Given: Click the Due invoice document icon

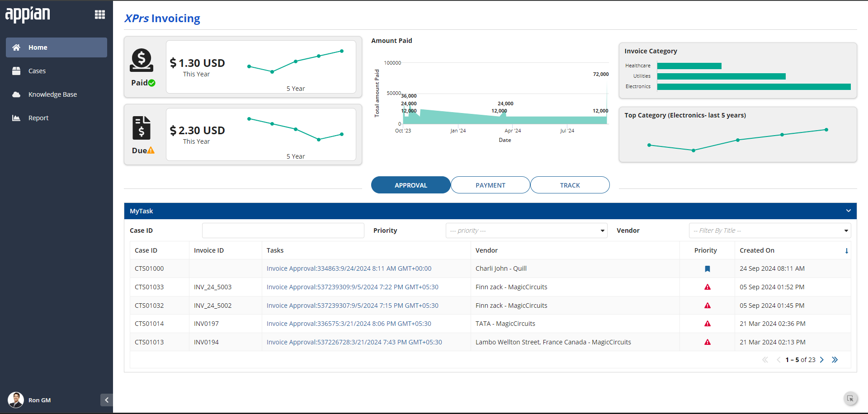Looking at the screenshot, I should pos(142,128).
